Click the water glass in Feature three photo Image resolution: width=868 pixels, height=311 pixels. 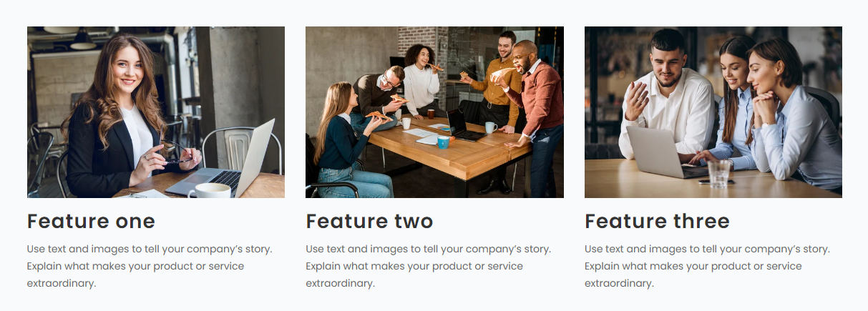[x=719, y=173]
